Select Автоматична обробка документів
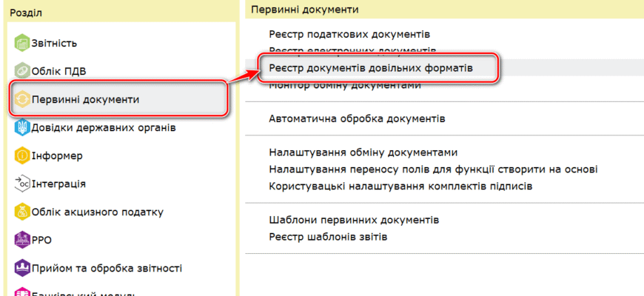Viewport: 644px width, 296px height. pyautogui.click(x=357, y=118)
